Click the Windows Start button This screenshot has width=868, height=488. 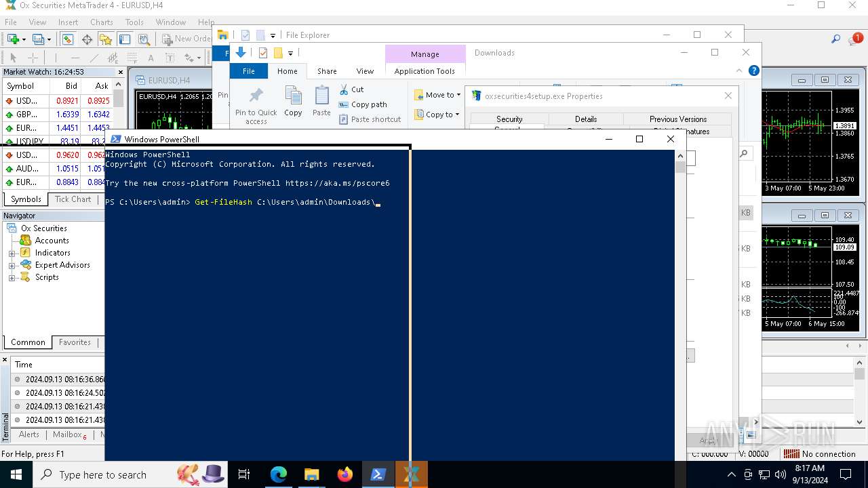[16, 474]
